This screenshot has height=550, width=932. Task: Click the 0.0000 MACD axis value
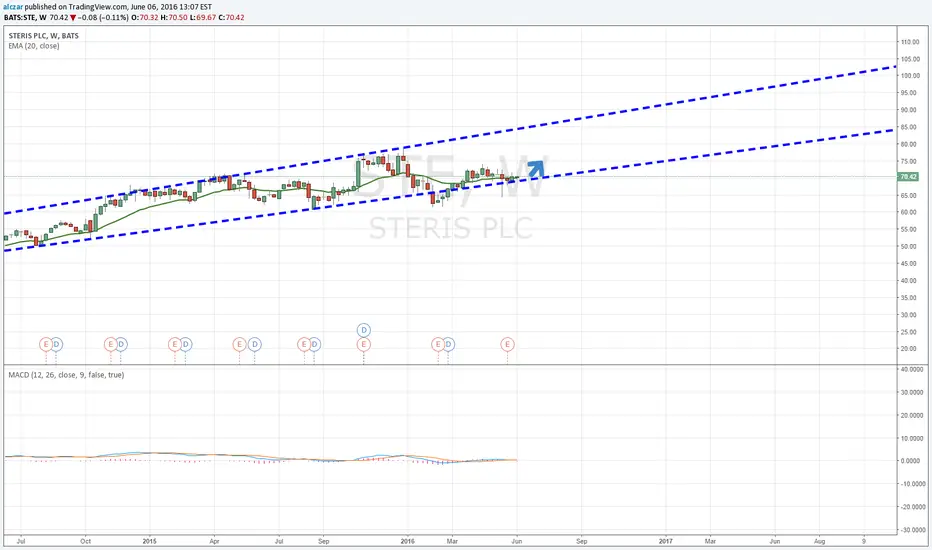tap(912, 461)
